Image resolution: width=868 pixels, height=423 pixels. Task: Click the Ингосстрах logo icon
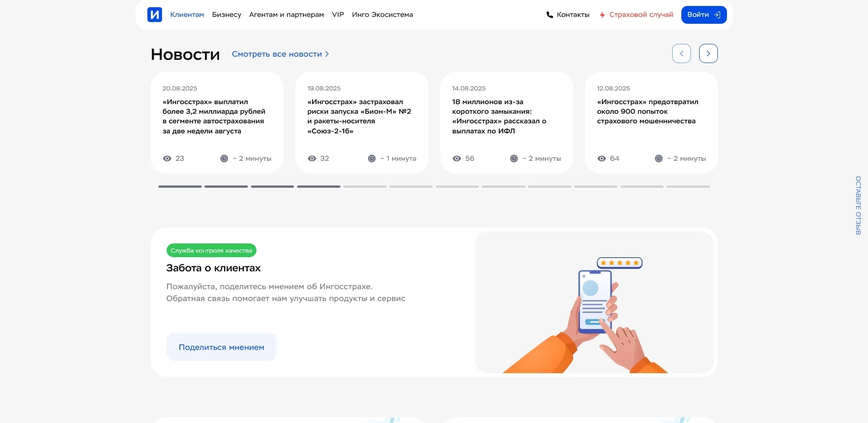point(155,14)
